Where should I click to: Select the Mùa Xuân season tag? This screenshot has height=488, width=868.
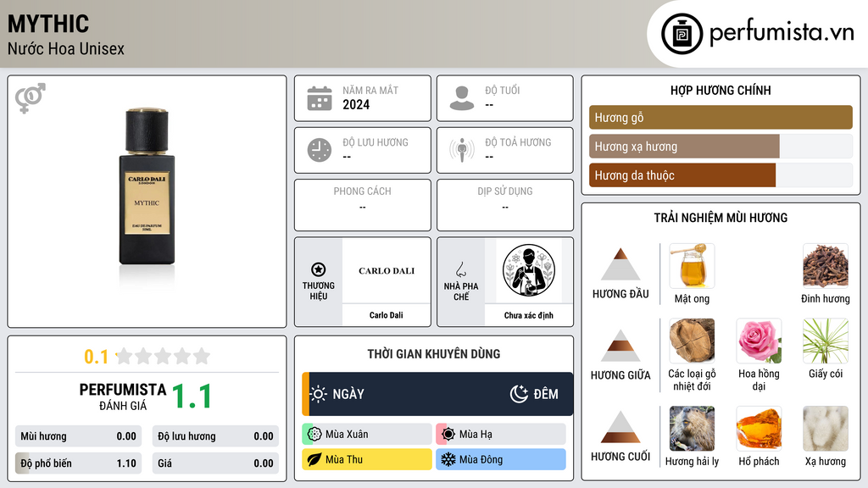tap(367, 435)
